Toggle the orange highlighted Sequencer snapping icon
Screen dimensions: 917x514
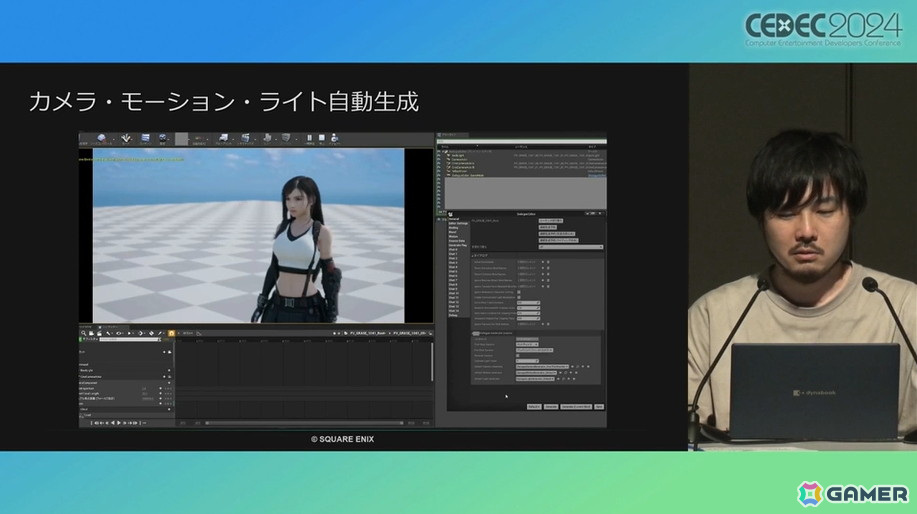pyautogui.click(x=171, y=333)
